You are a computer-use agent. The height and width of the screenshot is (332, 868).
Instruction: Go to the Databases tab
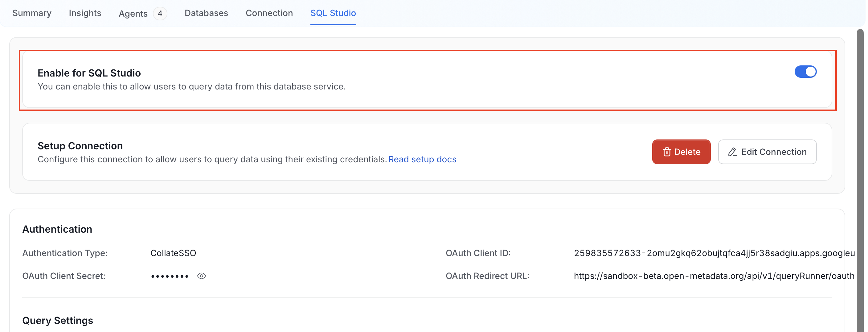coord(206,13)
